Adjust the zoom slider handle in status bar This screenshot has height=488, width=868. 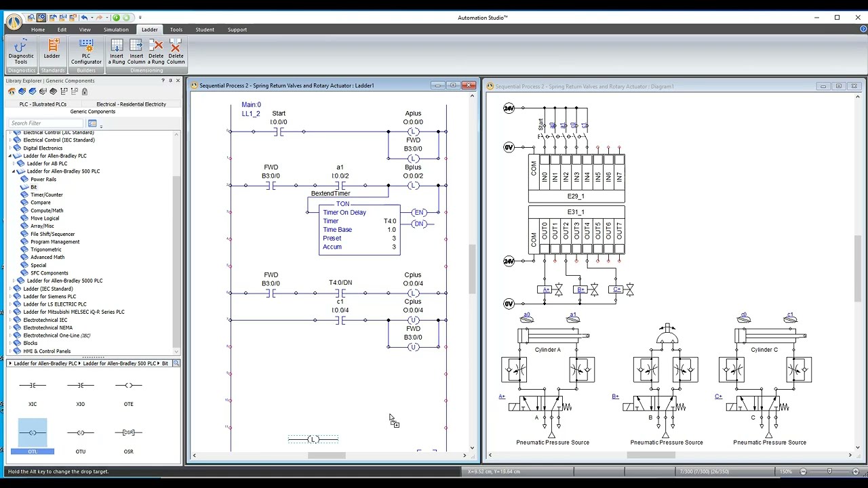[829, 472]
